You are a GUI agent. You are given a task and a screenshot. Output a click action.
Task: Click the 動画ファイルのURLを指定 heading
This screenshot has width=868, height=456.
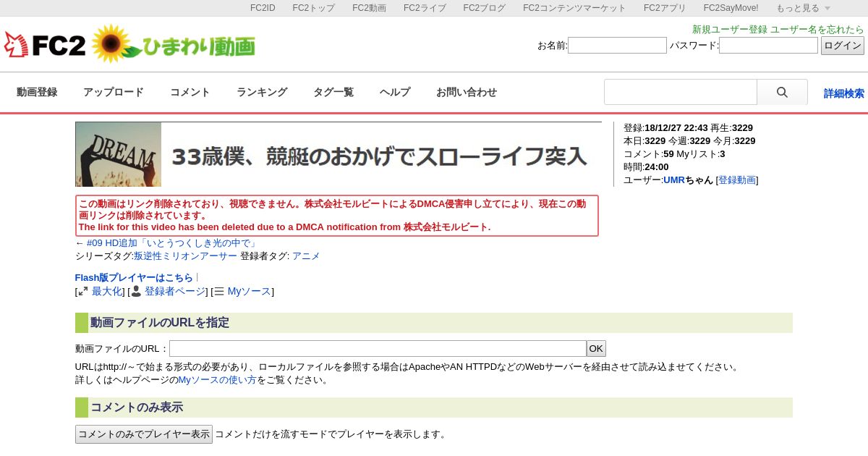click(160, 323)
